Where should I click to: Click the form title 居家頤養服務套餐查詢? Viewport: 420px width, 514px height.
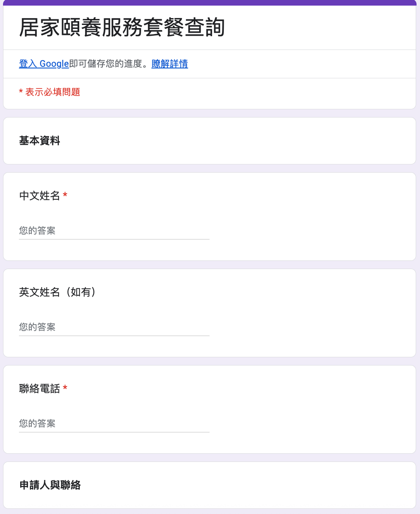pyautogui.click(x=122, y=28)
